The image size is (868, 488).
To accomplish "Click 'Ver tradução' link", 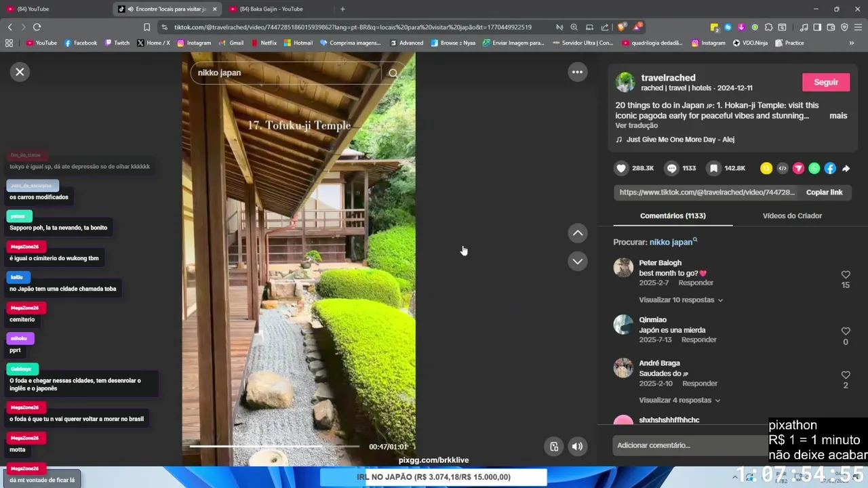I will pyautogui.click(x=636, y=125).
